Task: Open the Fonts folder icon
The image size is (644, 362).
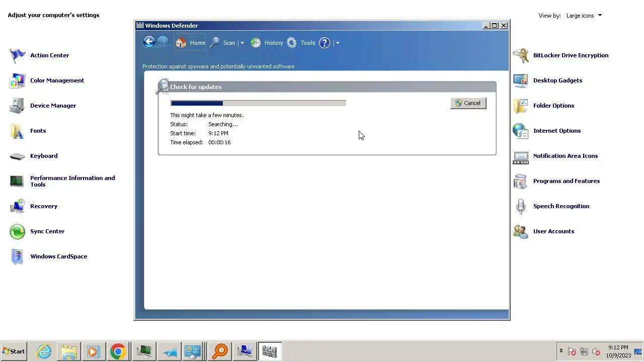Action: (18, 131)
